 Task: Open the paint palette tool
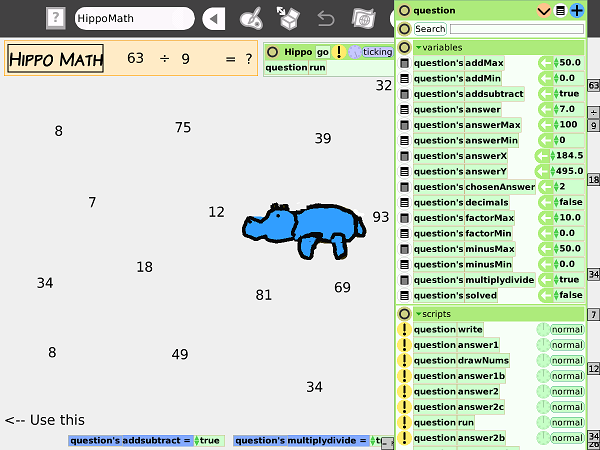point(252,18)
